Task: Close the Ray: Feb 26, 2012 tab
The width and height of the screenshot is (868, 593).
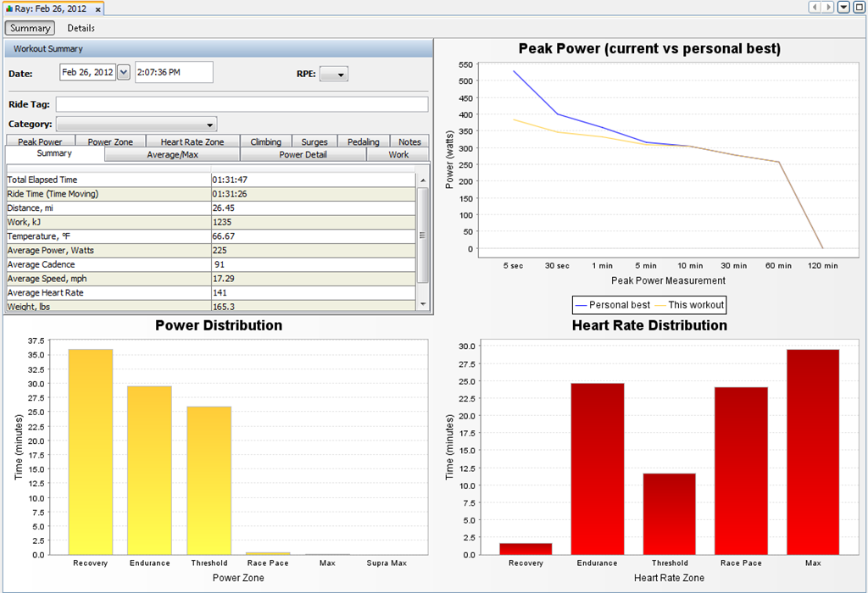Action: pyautogui.click(x=98, y=9)
